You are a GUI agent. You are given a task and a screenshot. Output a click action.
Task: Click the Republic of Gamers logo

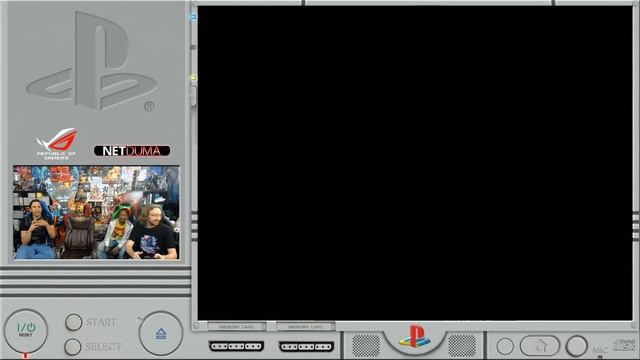click(57, 144)
